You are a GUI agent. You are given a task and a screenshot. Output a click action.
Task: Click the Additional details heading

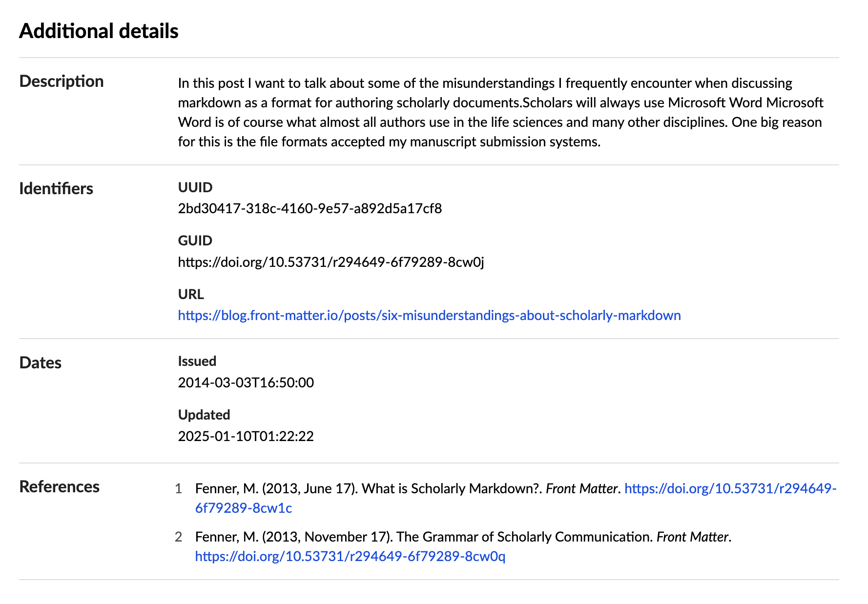pyautogui.click(x=99, y=31)
